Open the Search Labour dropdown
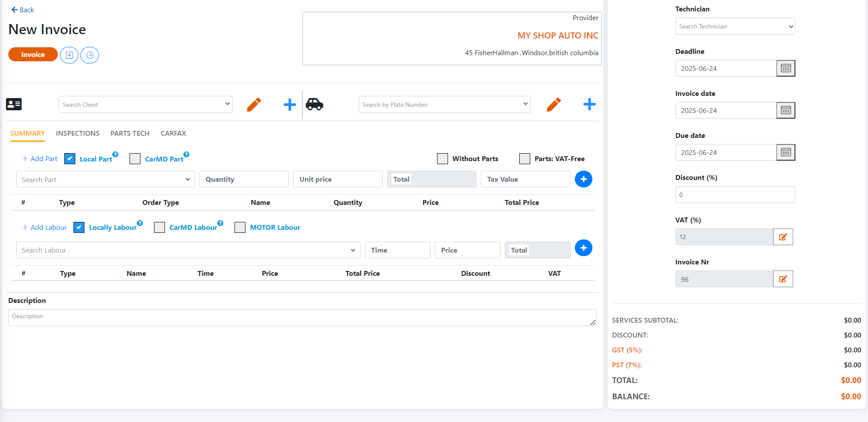Screen dimensions: 868x422 pos(188,250)
